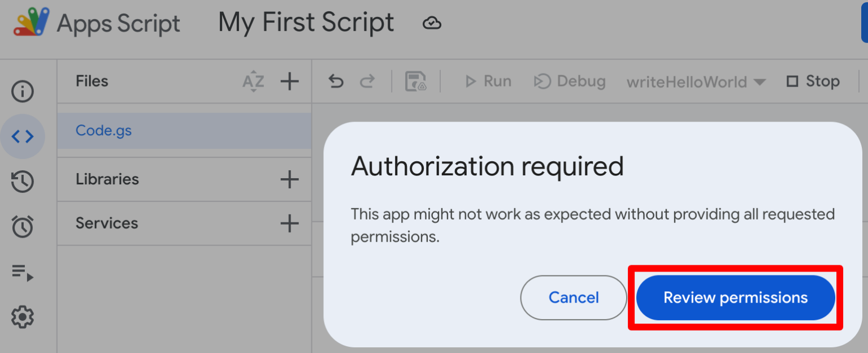Add a new file with the plus button
Viewport: 868px width, 353px height.
(289, 81)
